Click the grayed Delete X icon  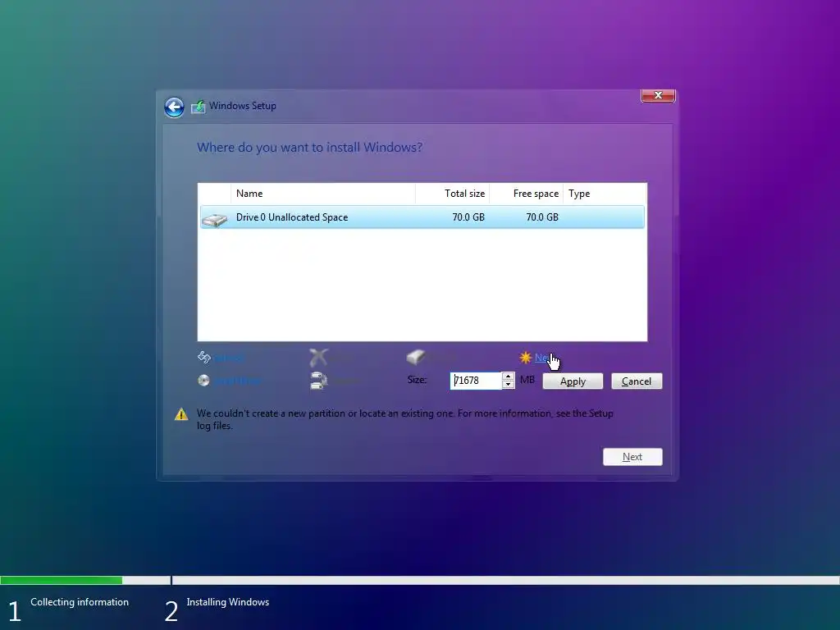(x=318, y=357)
